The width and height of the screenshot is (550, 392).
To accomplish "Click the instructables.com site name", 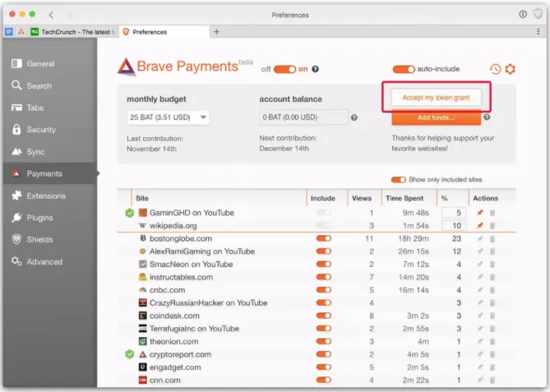I will pyautogui.click(x=182, y=277).
